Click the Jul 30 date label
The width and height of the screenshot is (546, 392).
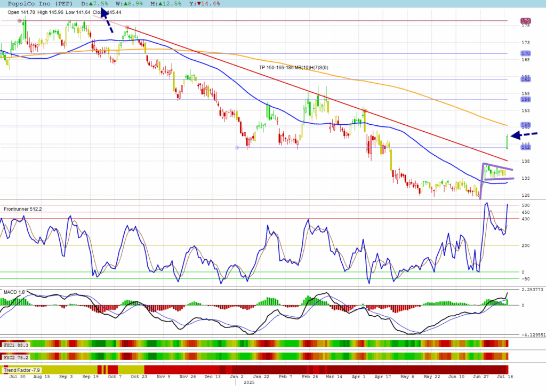(x=18, y=377)
